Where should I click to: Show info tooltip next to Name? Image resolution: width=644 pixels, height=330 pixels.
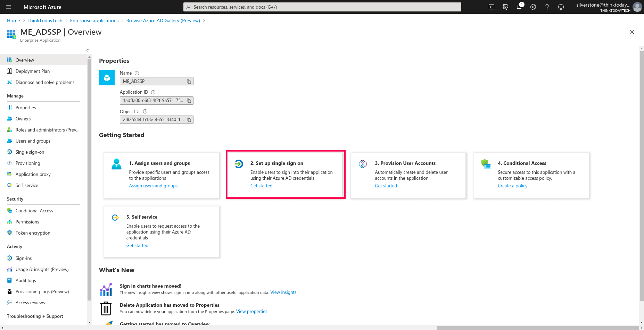point(137,73)
